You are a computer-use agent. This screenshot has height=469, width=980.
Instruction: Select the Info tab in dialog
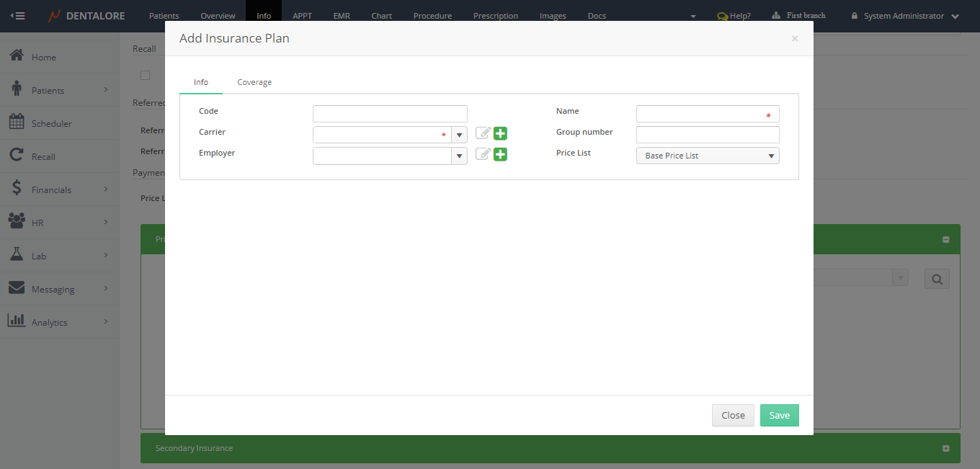pyautogui.click(x=201, y=82)
